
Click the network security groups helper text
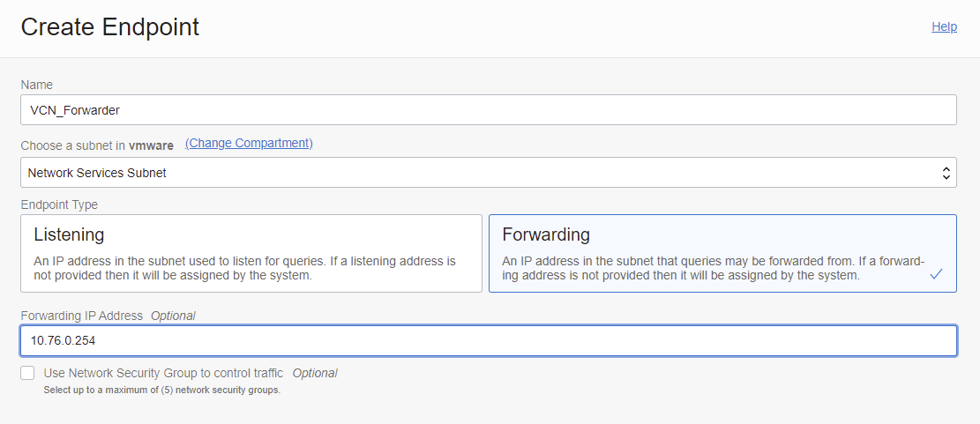click(161, 390)
